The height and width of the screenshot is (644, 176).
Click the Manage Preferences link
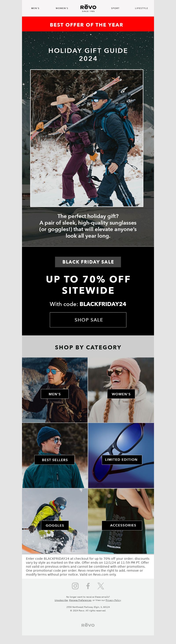click(x=80, y=600)
